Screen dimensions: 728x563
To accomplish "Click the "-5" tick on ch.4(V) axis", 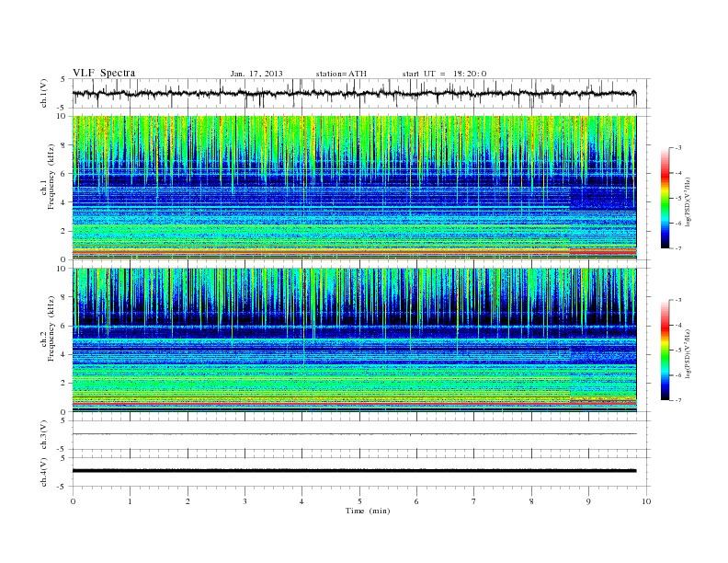I will coord(63,487).
